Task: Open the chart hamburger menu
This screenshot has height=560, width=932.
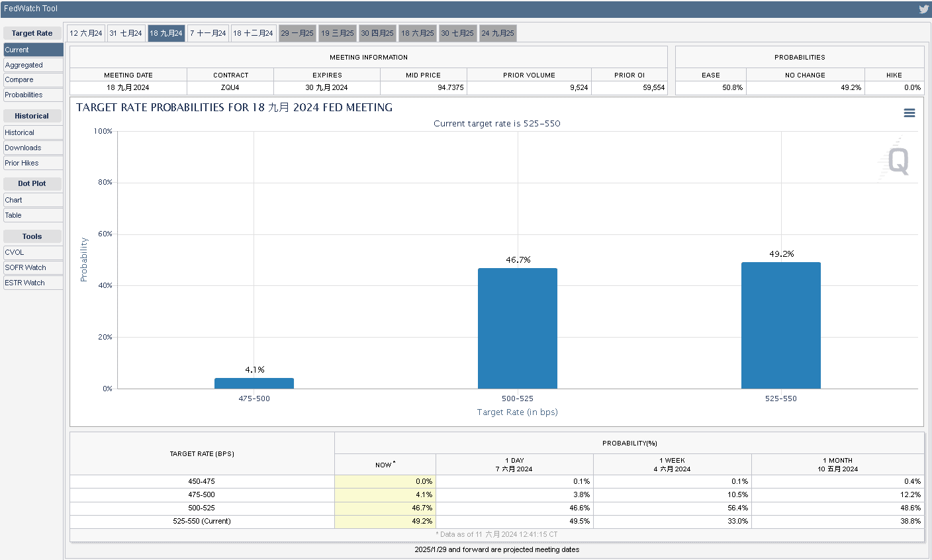Action: pyautogui.click(x=909, y=113)
